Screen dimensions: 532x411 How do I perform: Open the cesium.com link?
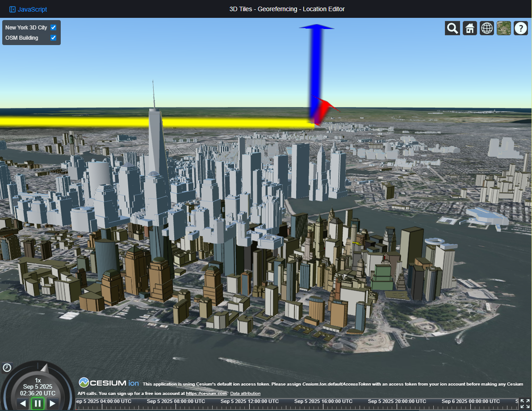[206, 394]
